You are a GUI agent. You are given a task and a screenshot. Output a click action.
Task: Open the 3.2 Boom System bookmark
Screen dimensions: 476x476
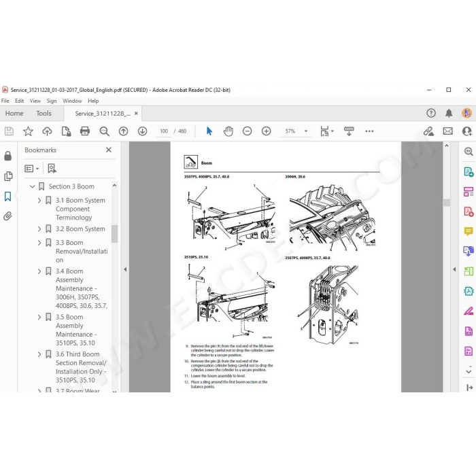80,229
